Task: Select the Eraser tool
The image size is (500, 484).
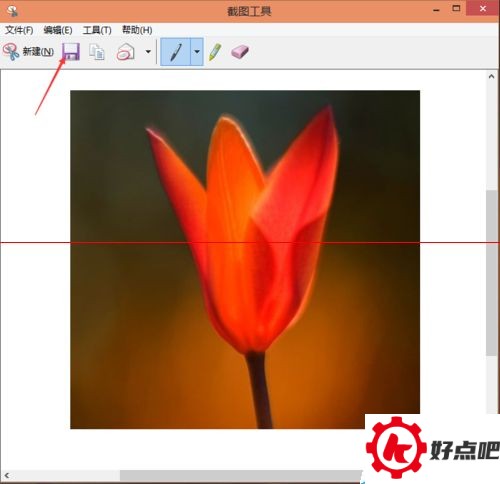Action: pyautogui.click(x=240, y=52)
